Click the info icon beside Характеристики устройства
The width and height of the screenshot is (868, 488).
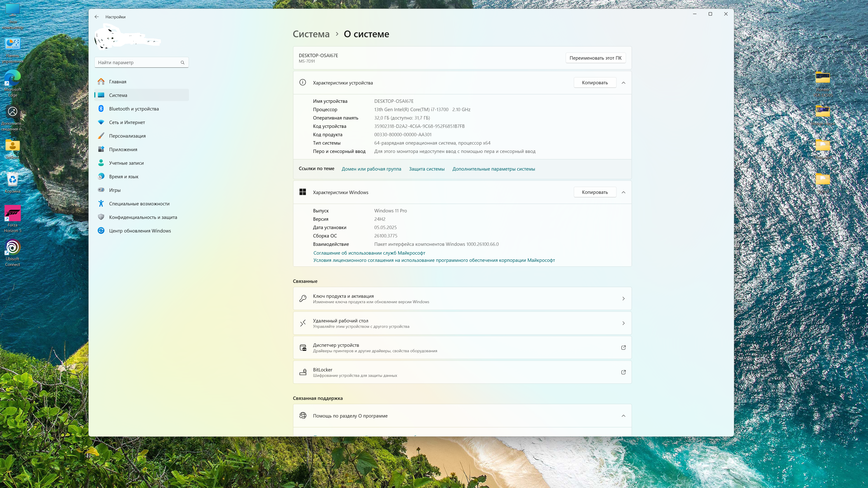303,82
